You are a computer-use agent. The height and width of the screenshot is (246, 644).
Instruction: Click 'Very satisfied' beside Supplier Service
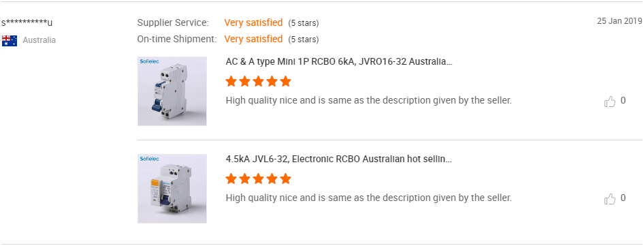253,22
